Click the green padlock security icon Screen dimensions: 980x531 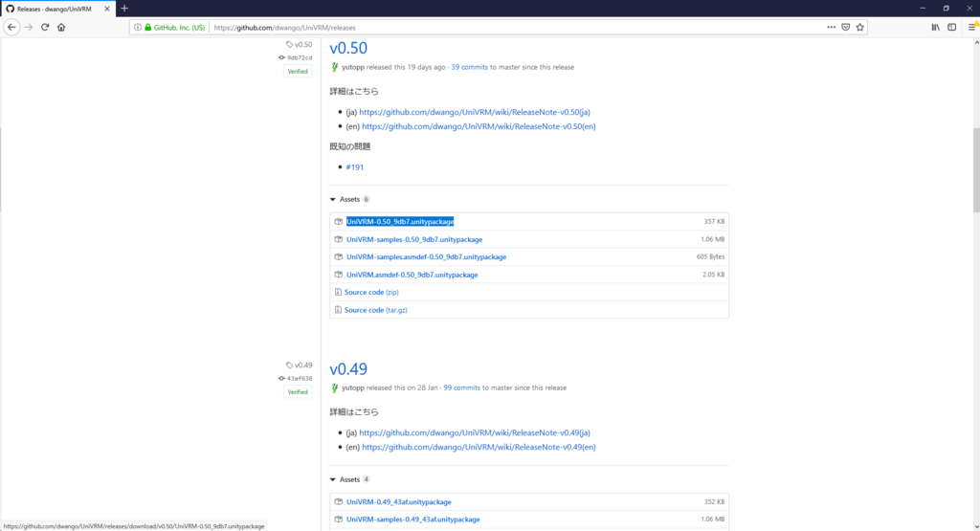point(148,28)
